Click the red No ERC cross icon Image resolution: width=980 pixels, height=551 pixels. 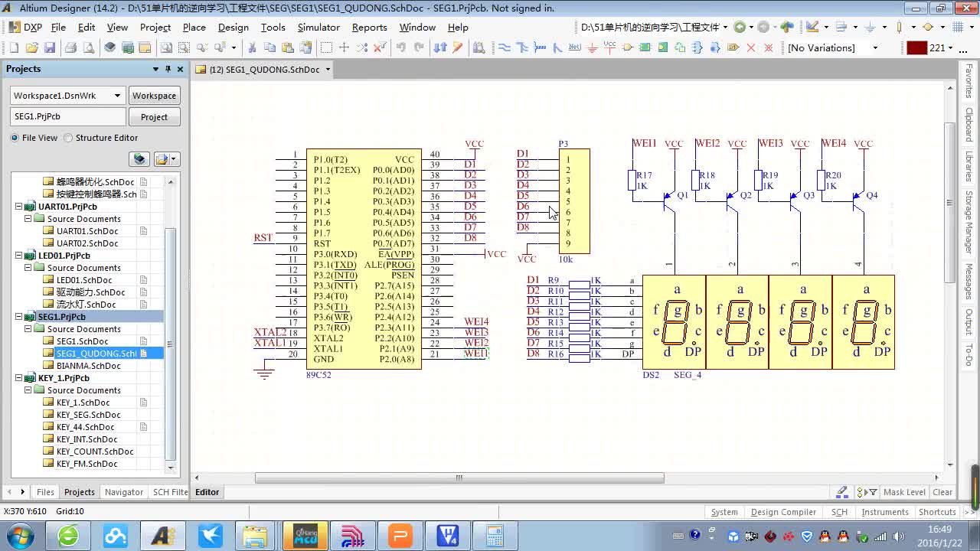click(750, 47)
